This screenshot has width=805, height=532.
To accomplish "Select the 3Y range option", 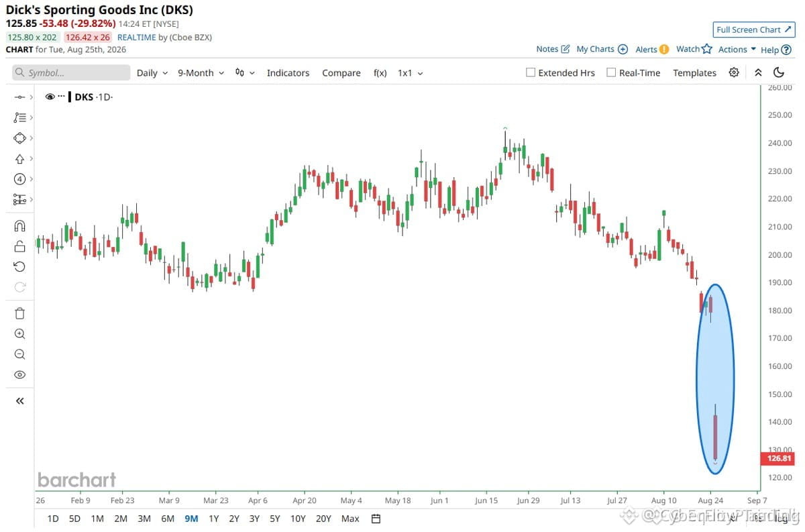I will [x=254, y=519].
